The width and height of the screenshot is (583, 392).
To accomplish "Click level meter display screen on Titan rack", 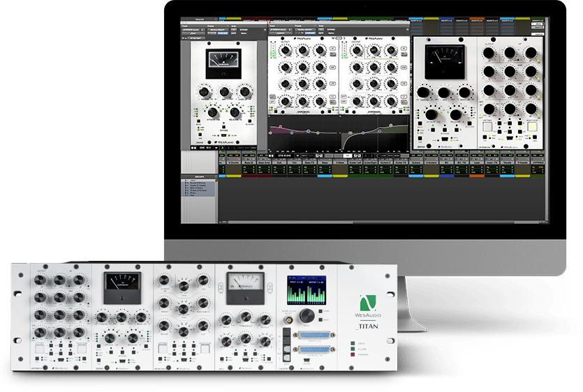I will 307,290.
